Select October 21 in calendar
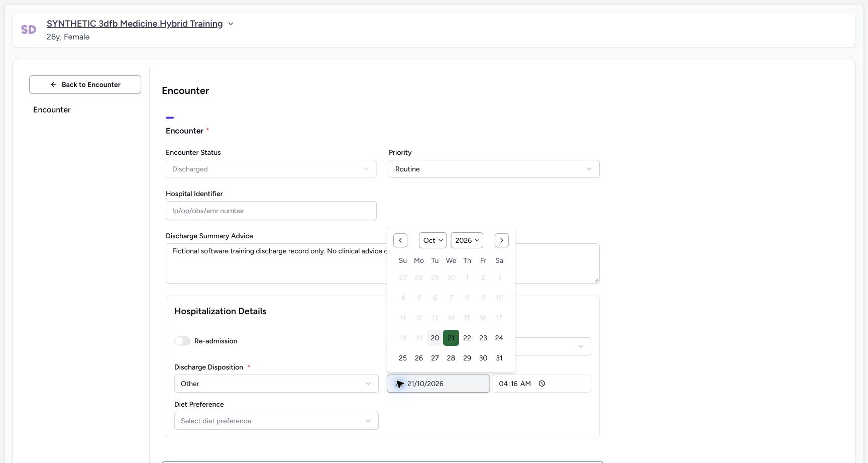This screenshot has height=463, width=868. tap(451, 338)
